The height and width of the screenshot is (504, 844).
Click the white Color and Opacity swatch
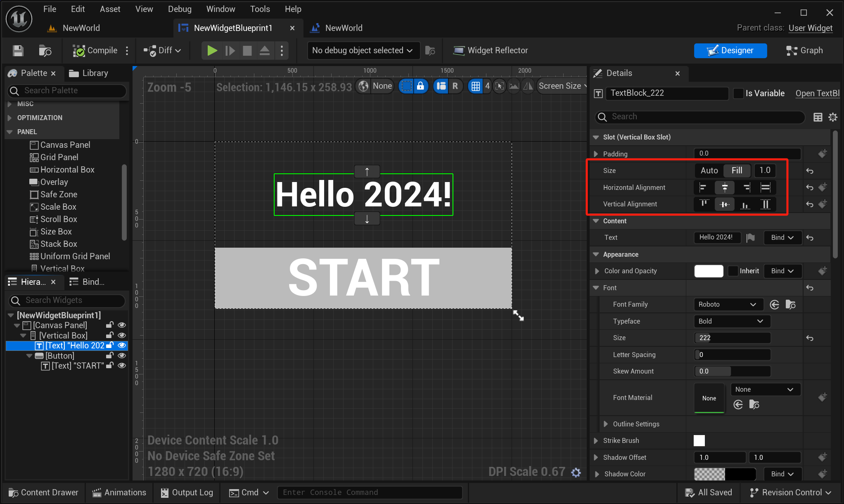(x=709, y=271)
